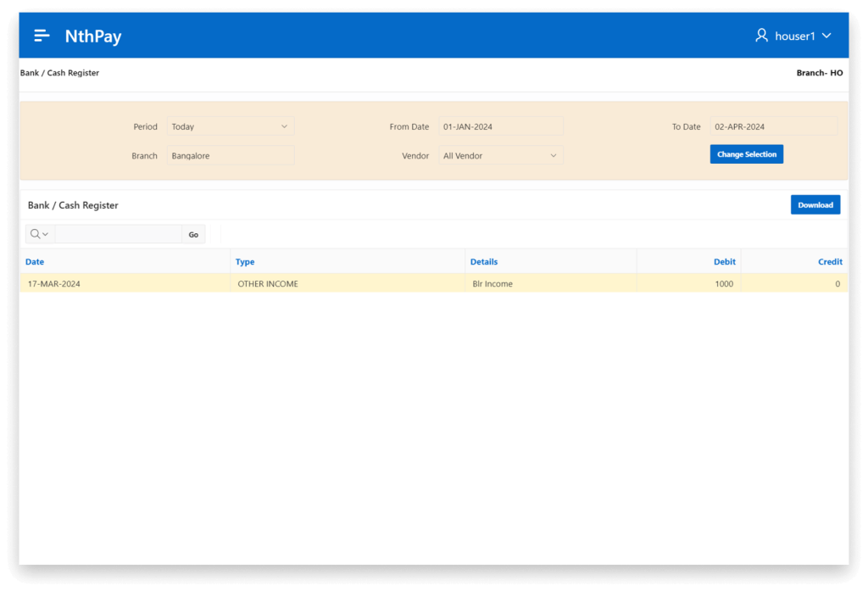Open the search magnifier column selector
This screenshot has width=868, height=591.
click(x=40, y=235)
